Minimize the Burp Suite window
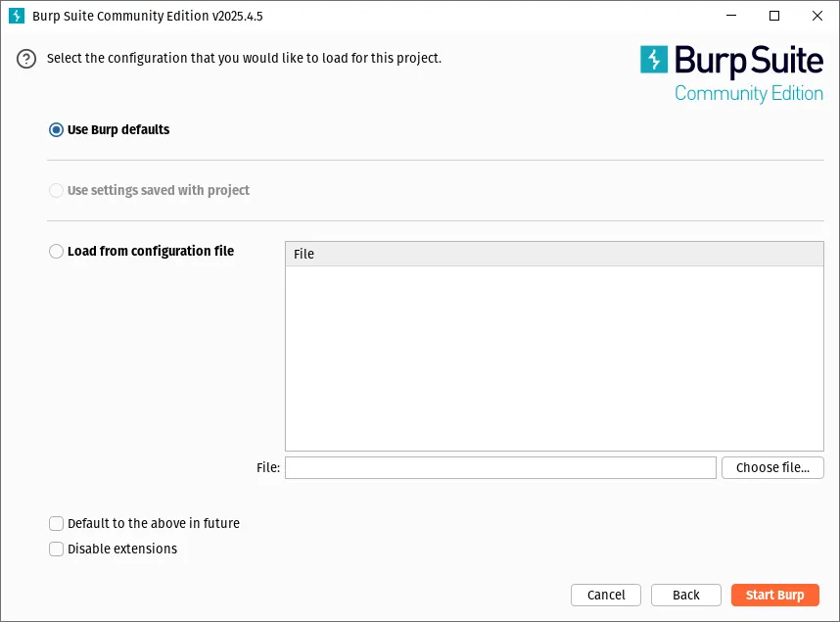The height and width of the screenshot is (622, 840). point(731,16)
